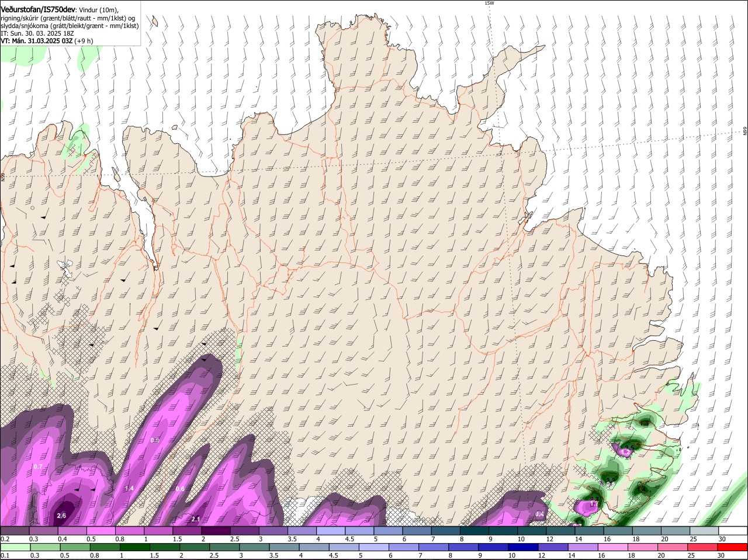Select the 0.6 precipitation value on the map
This screenshot has width=748, height=560.
click(180, 489)
